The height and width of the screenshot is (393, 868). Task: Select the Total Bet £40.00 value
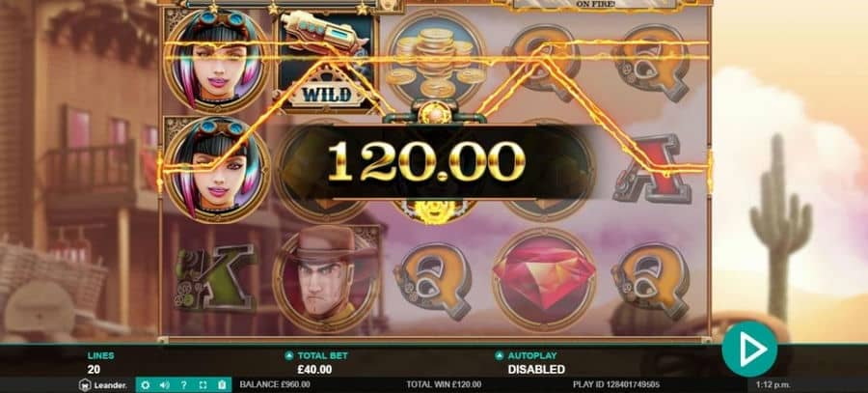coord(314,369)
